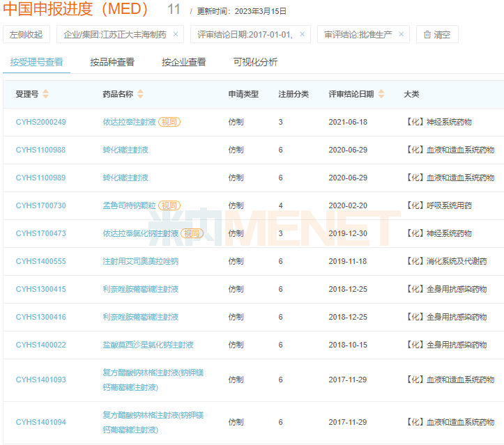Screen dimensions: 504x445
Task: Open acceptance number CYHS1300416
Action: pos(41,318)
